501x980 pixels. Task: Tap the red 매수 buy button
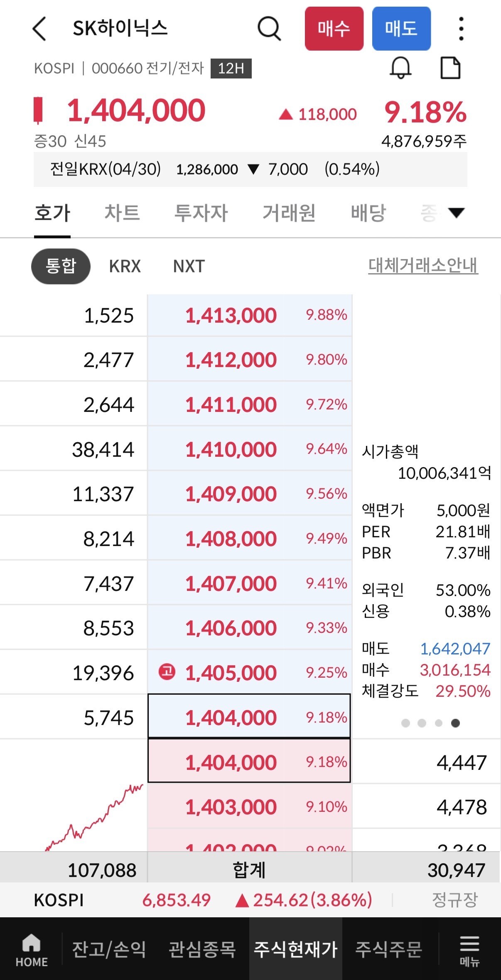[x=334, y=29]
